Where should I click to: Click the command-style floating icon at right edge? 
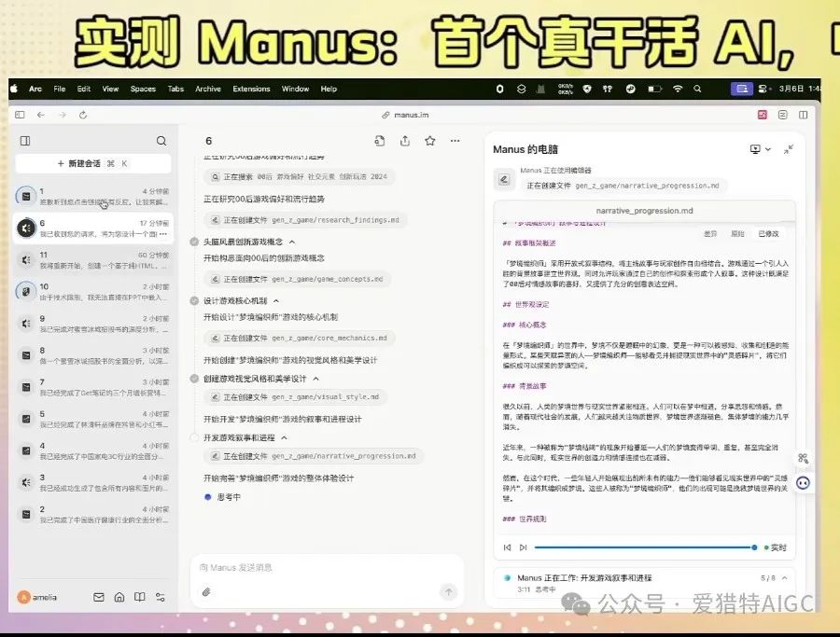(x=803, y=458)
